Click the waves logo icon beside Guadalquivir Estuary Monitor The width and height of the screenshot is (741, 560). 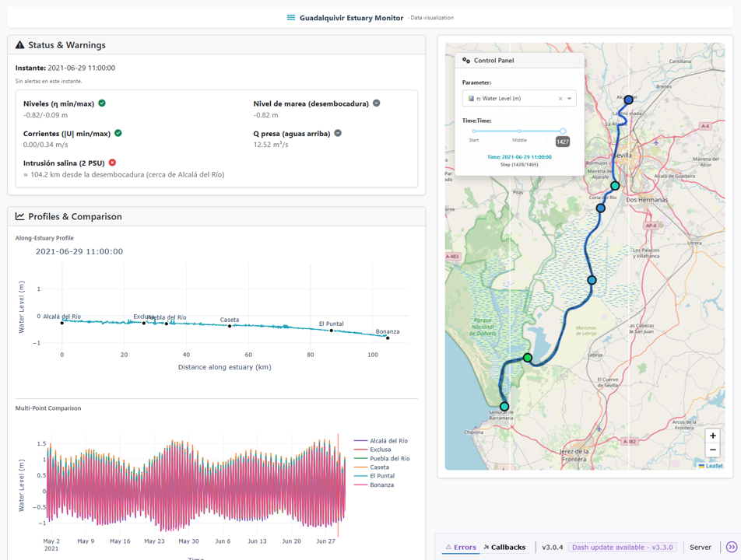[x=290, y=17]
